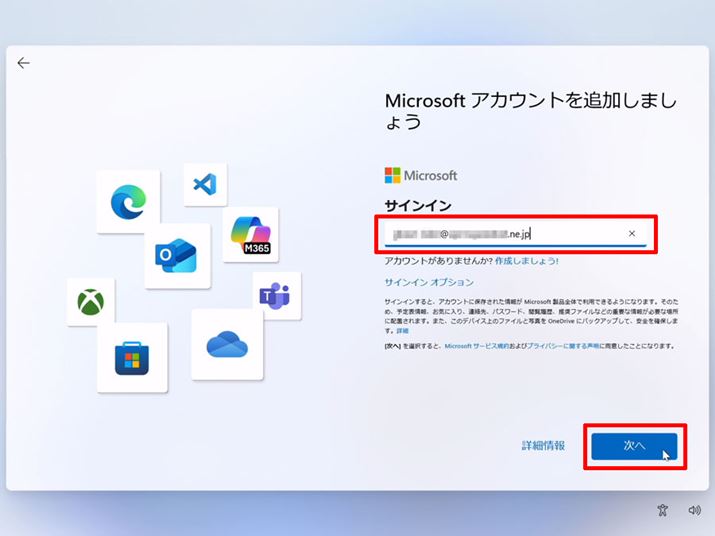Click the 詳細情報 link
Screen dimensions: 715x536
tap(543, 446)
